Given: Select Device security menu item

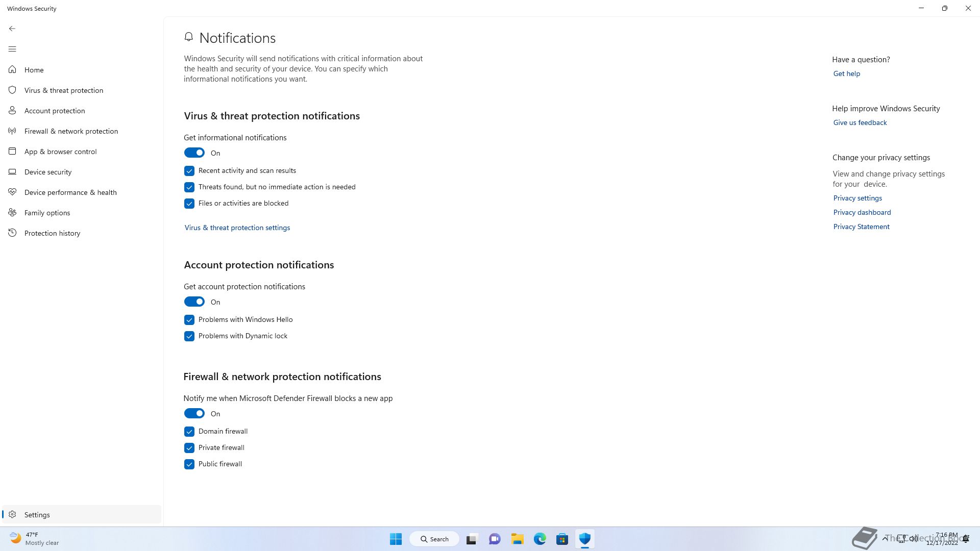Looking at the screenshot, I should 82,172.
